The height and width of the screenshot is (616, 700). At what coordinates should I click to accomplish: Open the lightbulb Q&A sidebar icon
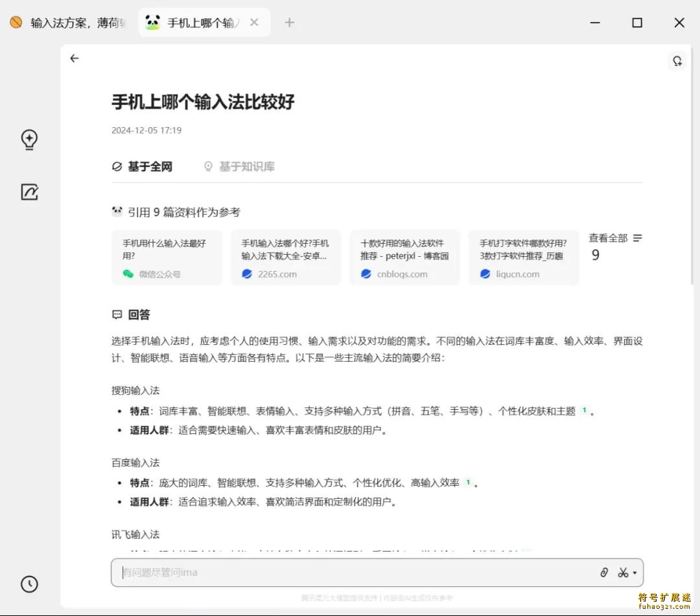click(x=29, y=139)
